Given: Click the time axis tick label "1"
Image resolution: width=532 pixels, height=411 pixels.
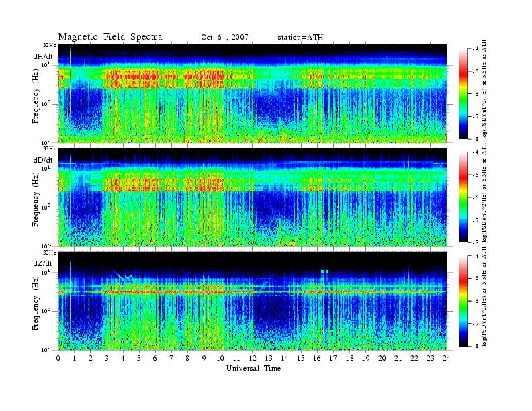Looking at the screenshot, I should click(x=75, y=358).
